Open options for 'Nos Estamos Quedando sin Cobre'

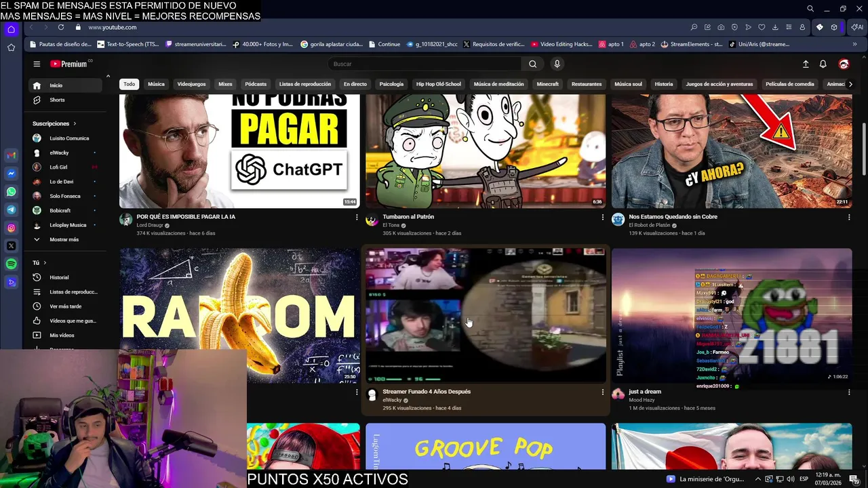click(x=849, y=218)
